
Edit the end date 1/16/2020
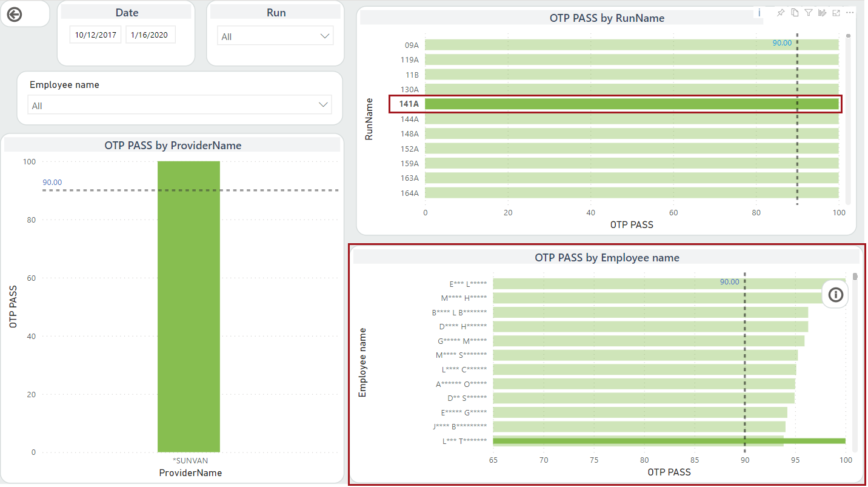[x=150, y=35]
